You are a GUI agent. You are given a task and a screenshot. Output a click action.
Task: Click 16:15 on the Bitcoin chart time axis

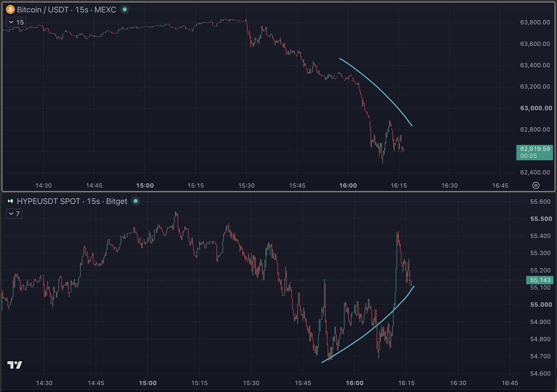399,186
